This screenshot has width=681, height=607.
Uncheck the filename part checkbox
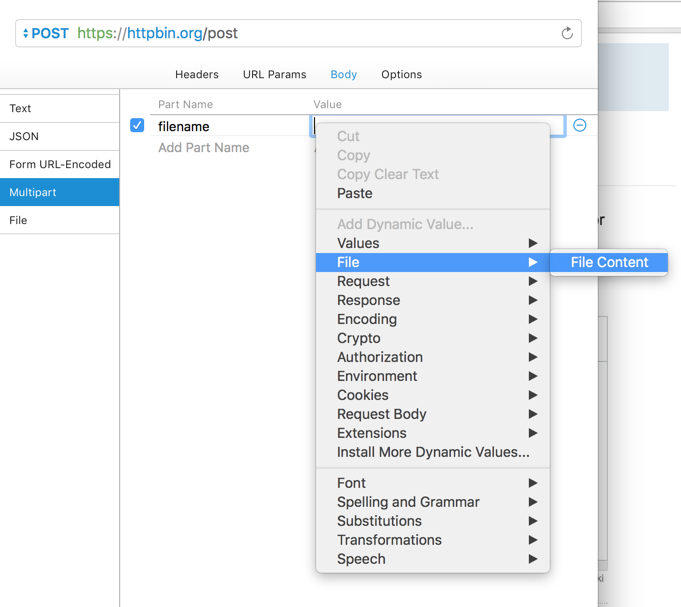click(x=137, y=126)
